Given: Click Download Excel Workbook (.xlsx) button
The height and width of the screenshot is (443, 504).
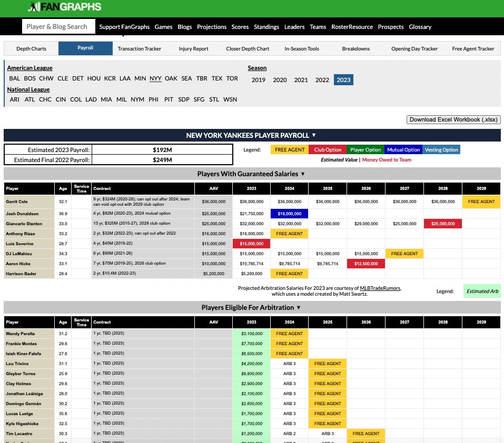Looking at the screenshot, I should tap(453, 119).
